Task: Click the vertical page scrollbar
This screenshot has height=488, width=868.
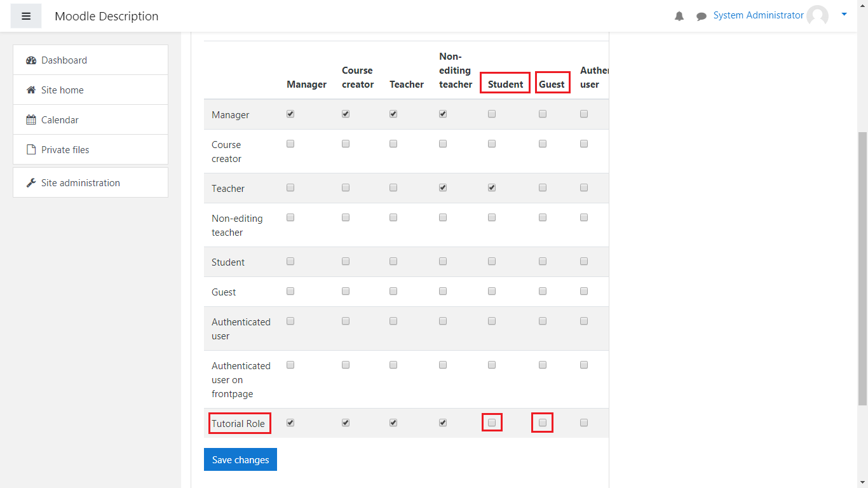Action: (x=862, y=267)
